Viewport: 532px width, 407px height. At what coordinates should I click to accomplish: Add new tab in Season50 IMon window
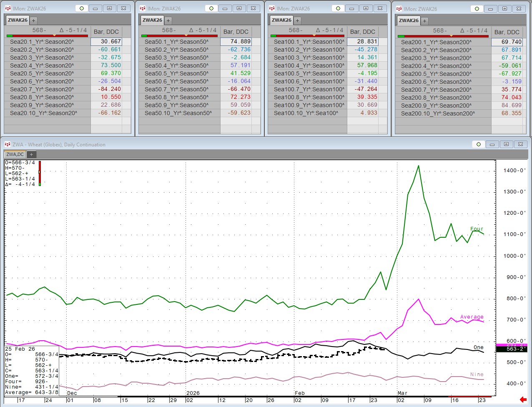(x=168, y=20)
